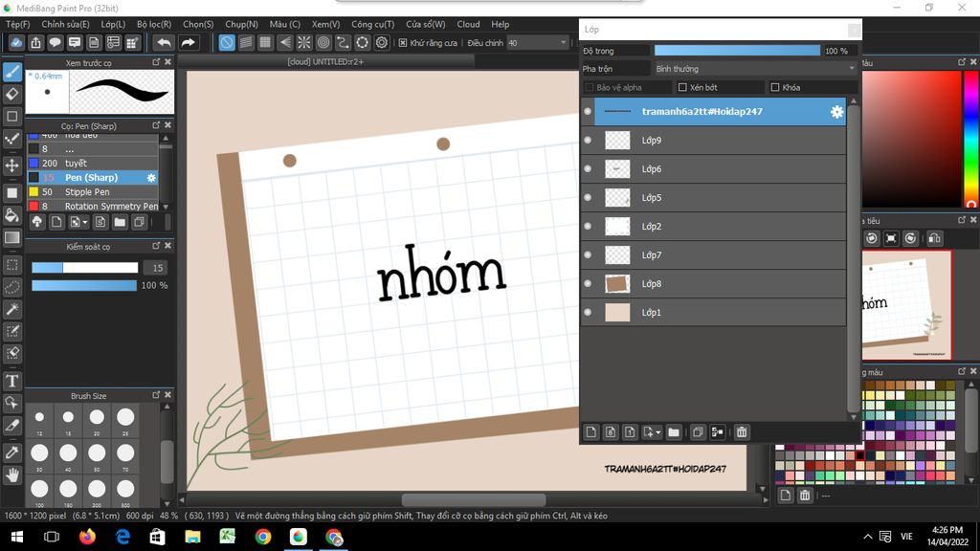Image resolution: width=980 pixels, height=551 pixels.
Task: Open Bộ lọc(R) menu
Action: coord(154,24)
